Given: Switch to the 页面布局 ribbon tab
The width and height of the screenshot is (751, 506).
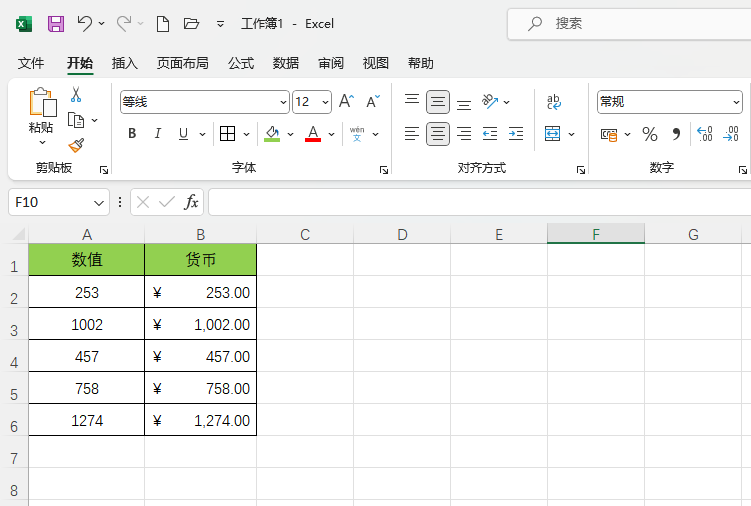Looking at the screenshot, I should point(182,63).
